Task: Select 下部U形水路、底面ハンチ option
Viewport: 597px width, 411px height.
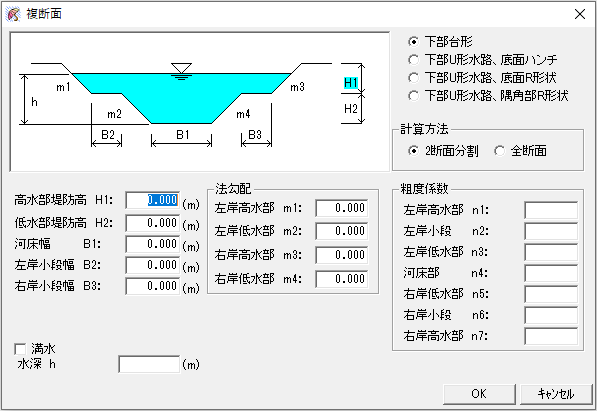Action: 482,59
